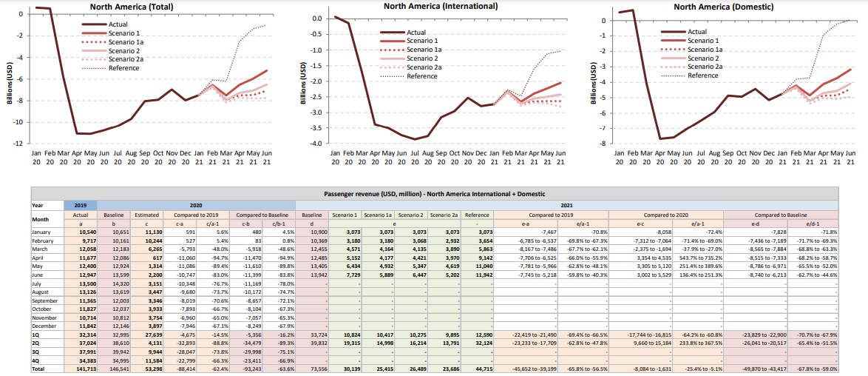Click the North America (Total) chart title
This screenshot has width=868, height=376.
[x=132, y=7]
